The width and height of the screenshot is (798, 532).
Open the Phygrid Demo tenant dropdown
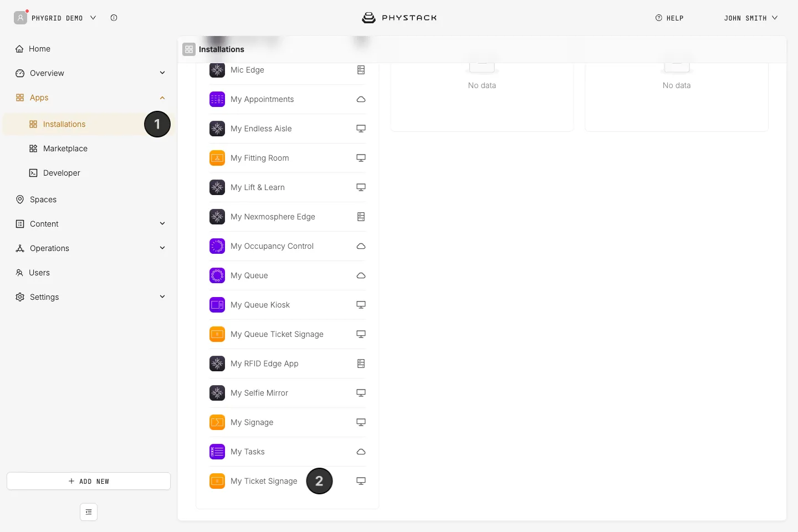[x=55, y=18]
